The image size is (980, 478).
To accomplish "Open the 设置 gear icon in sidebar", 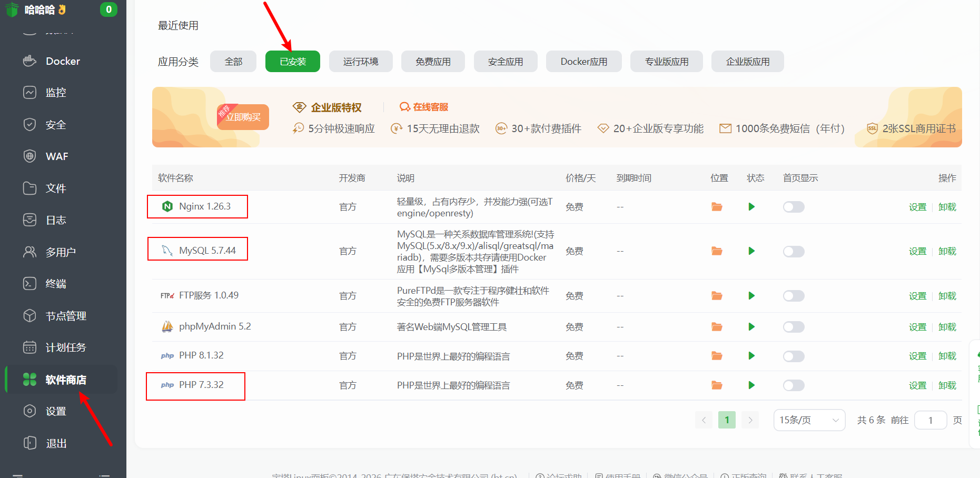I will 29,411.
